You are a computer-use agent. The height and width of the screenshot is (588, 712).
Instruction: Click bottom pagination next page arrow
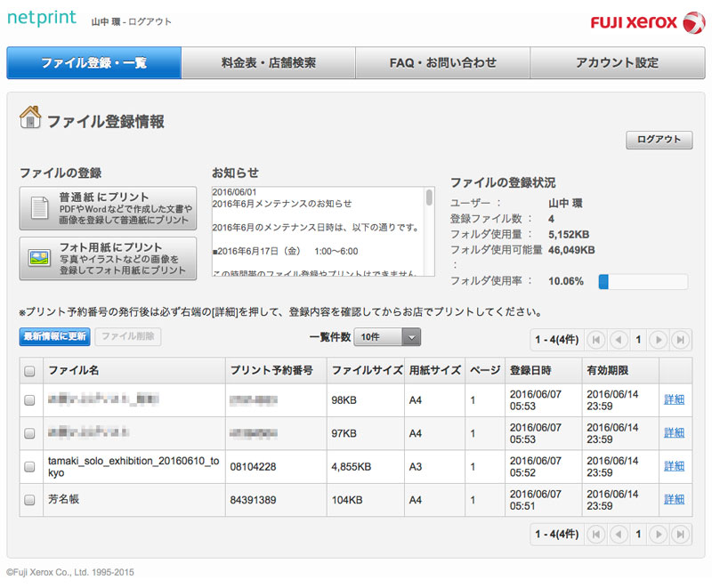(659, 534)
